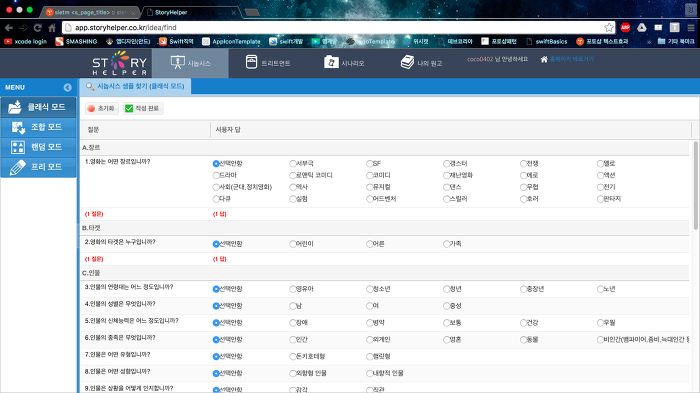The width and height of the screenshot is (700, 393).
Task: Bookmark this page with the star icon
Action: tap(609, 28)
